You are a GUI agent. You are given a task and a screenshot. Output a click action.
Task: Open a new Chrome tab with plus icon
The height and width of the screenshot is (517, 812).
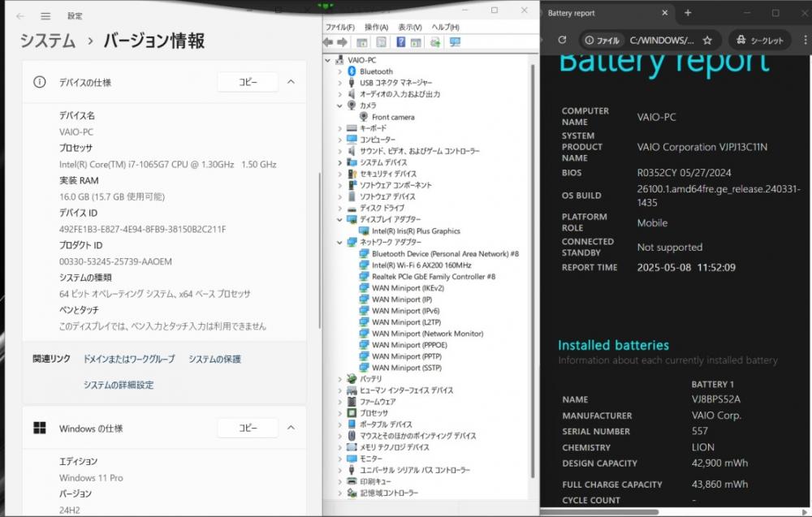pos(688,13)
